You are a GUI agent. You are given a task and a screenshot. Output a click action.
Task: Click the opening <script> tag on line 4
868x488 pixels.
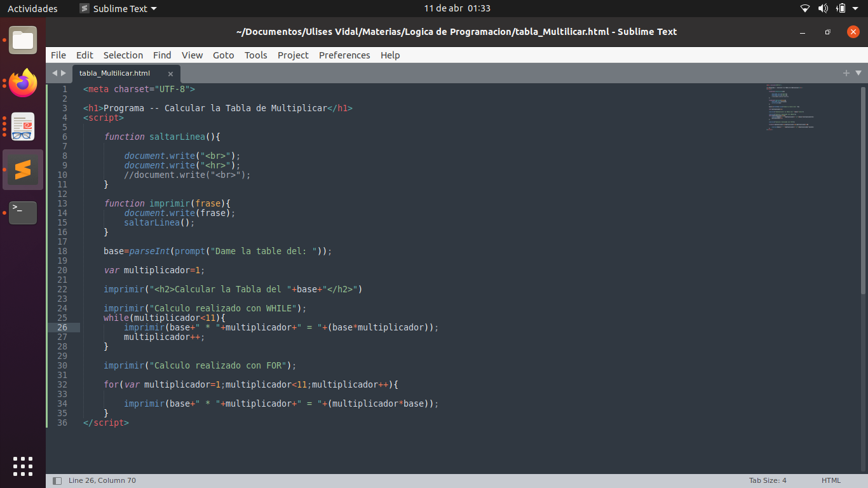(x=104, y=118)
